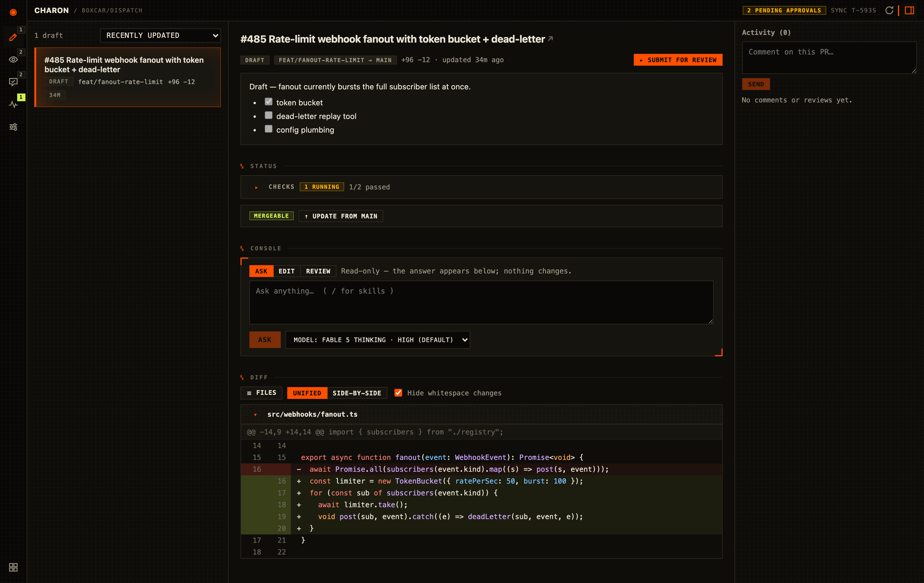
Task: Click the feat/fanout-rate-limit → main branch badge
Action: click(335, 60)
